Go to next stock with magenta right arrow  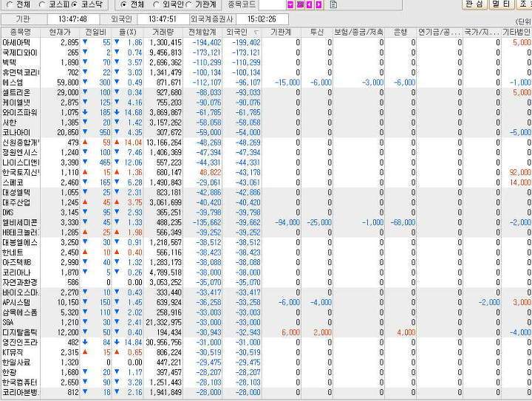[318, 4]
